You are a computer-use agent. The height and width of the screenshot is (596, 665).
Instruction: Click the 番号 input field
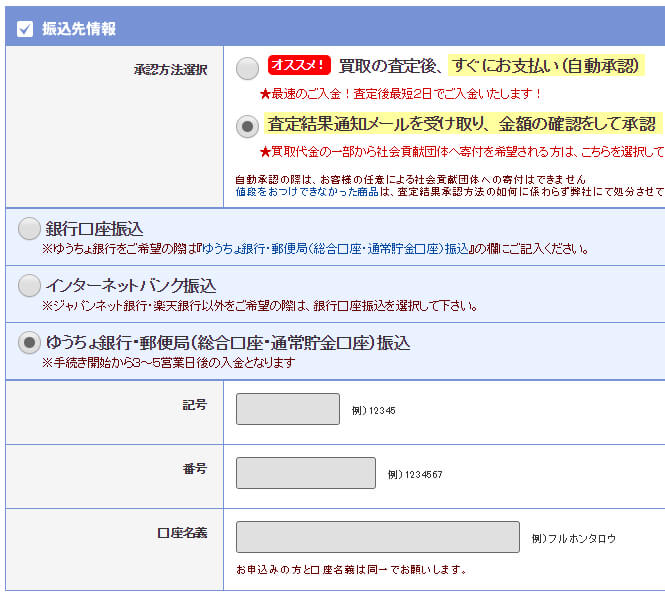point(306,473)
